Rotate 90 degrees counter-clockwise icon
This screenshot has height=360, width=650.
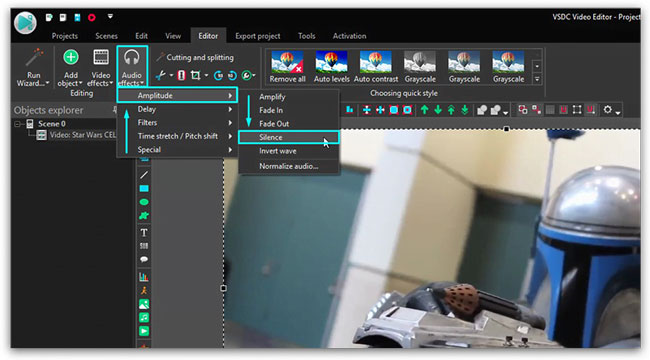232,75
